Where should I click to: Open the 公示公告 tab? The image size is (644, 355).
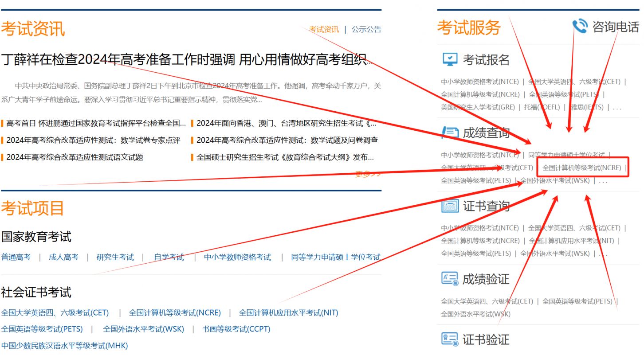pyautogui.click(x=366, y=29)
